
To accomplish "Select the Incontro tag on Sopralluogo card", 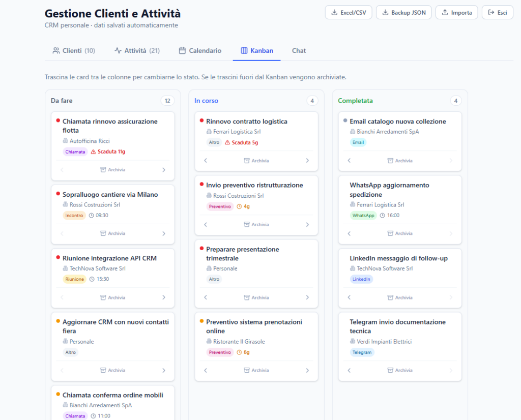I will click(x=74, y=216).
